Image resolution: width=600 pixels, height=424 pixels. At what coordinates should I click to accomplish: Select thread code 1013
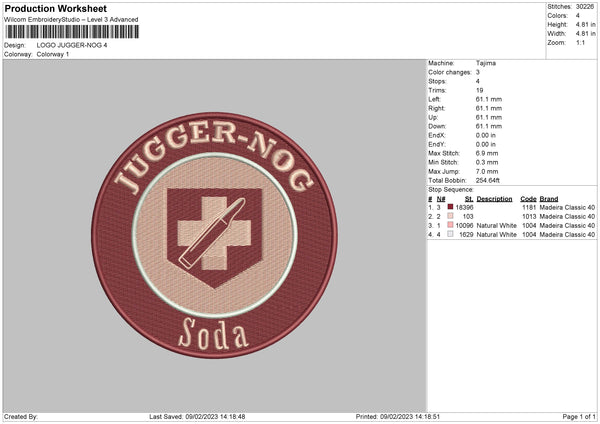(529, 216)
